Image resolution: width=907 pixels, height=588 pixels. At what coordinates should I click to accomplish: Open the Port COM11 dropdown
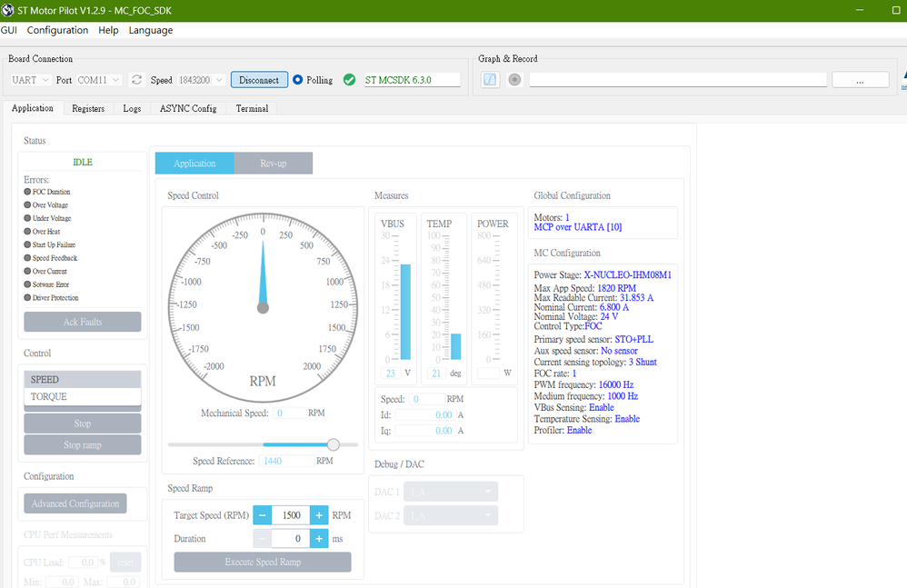[99, 80]
